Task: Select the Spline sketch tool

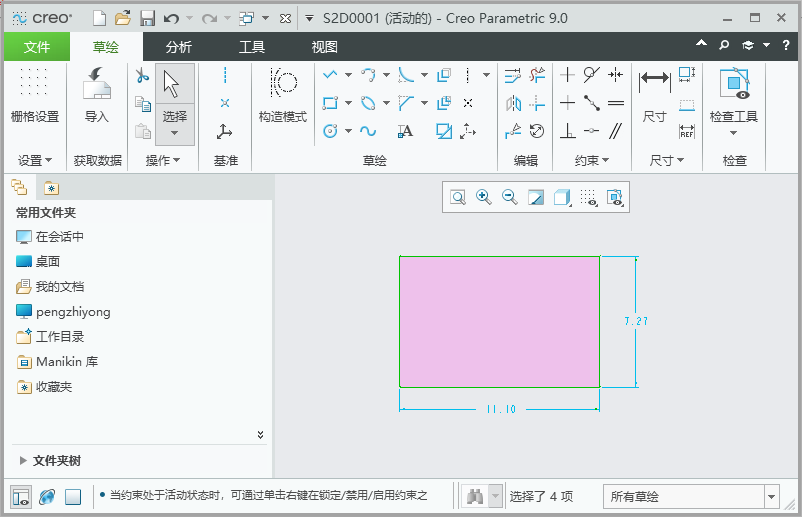Action: (x=368, y=131)
